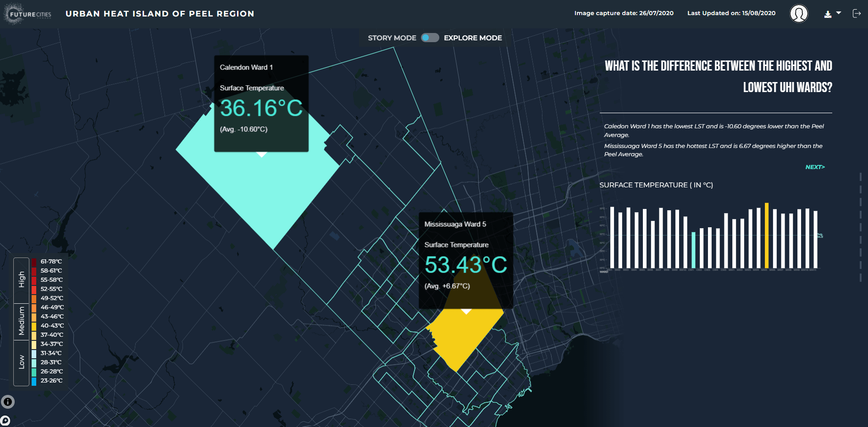Click the NEXT> link to advance the story
Screen dimensions: 868x427
pyautogui.click(x=815, y=167)
